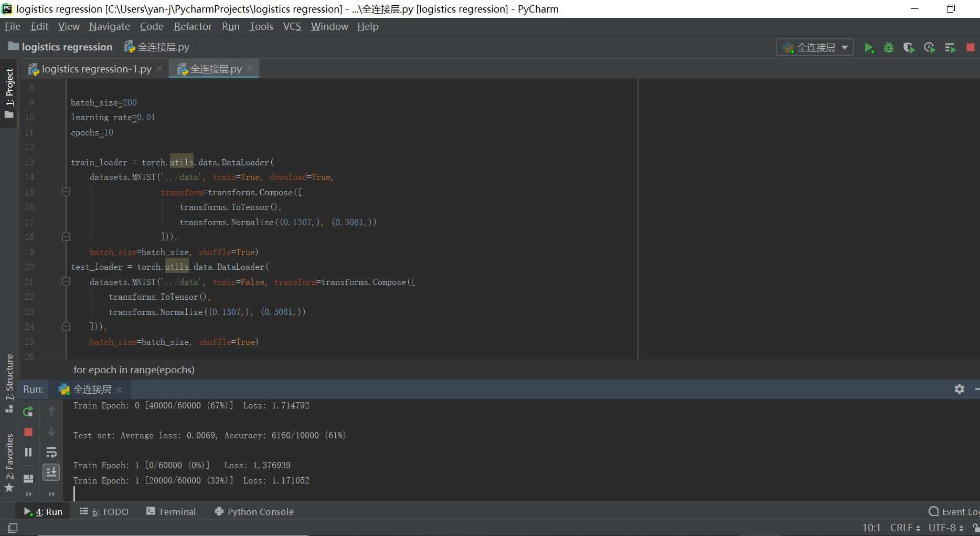The image size is (980, 536).
Task: Open the File menu
Action: (13, 26)
